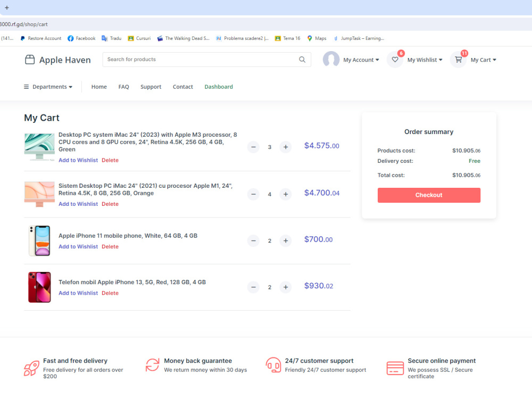Screen dimensions: 532x399
Task: Open the shopping cart icon
Action: [x=458, y=60]
